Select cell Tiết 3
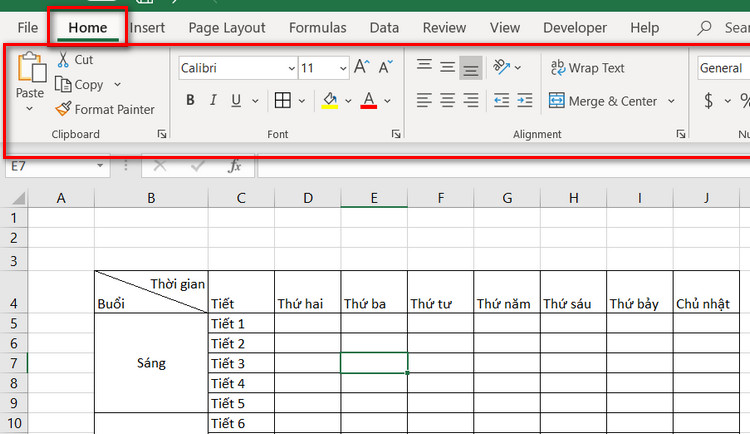The width and height of the screenshot is (750, 434). 241,363
